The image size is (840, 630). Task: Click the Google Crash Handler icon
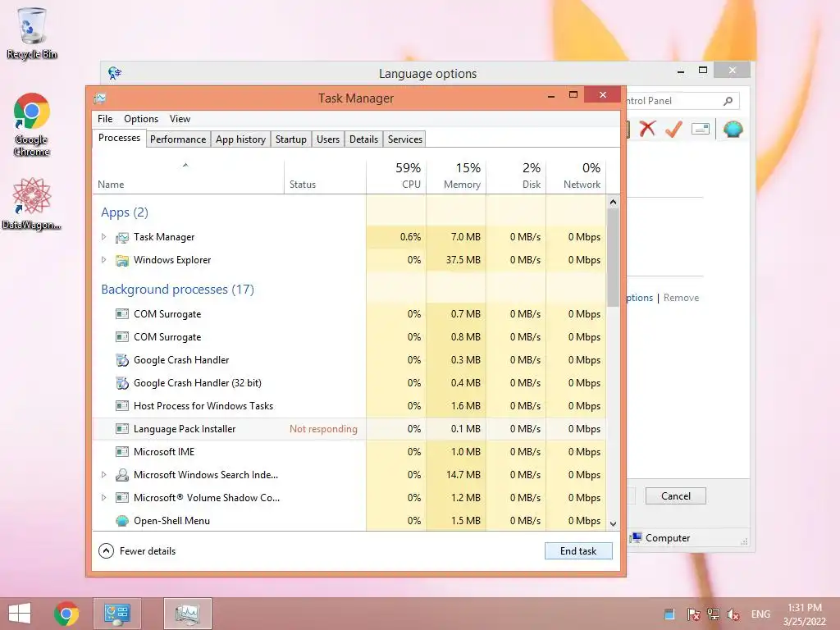122,360
